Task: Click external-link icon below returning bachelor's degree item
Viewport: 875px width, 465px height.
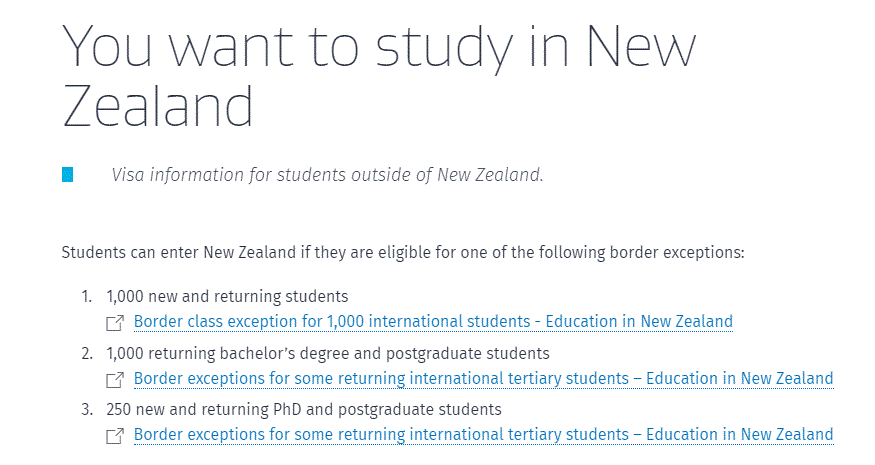Action: click(x=115, y=380)
